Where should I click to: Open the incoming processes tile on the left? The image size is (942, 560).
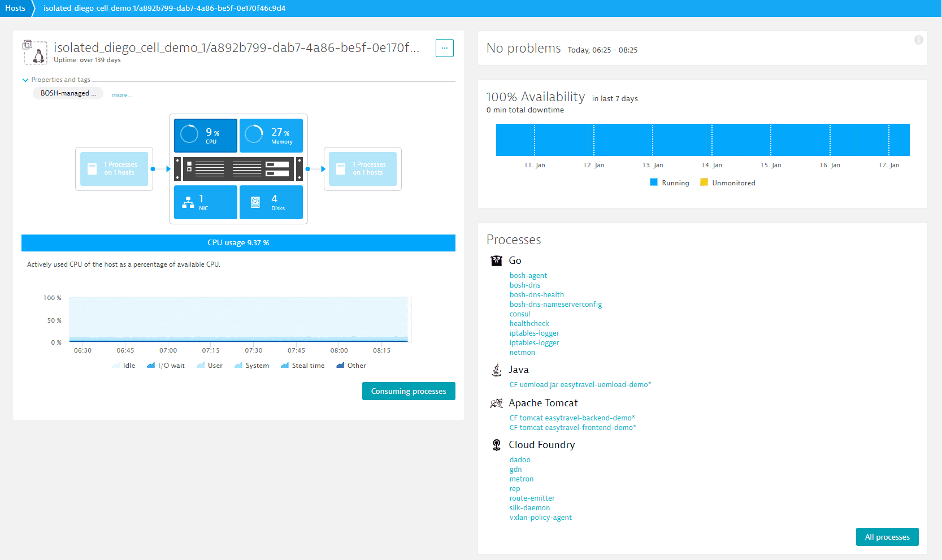pos(114,169)
